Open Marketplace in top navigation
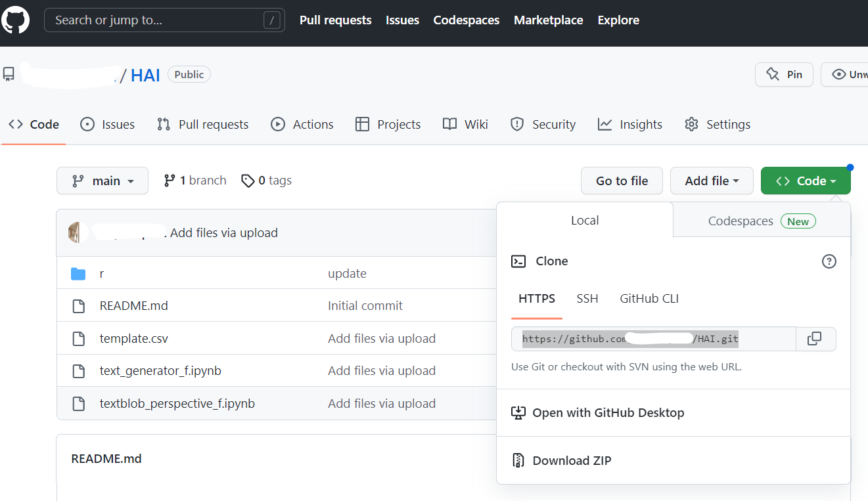 pyautogui.click(x=549, y=20)
